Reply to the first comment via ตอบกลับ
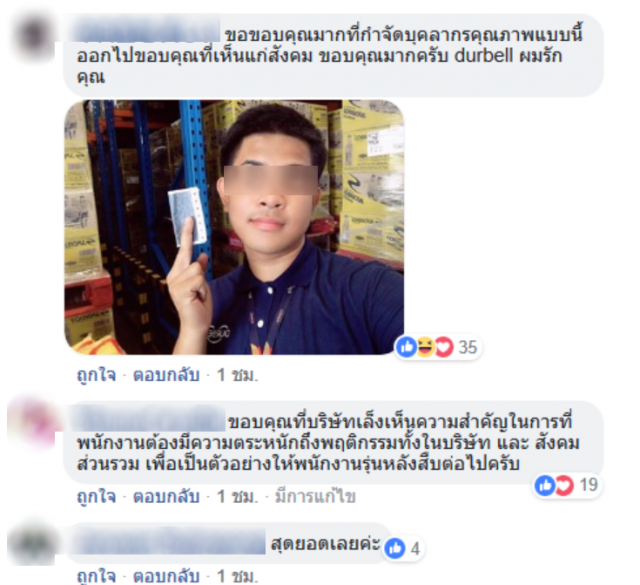The width and height of the screenshot is (640, 585). (167, 375)
